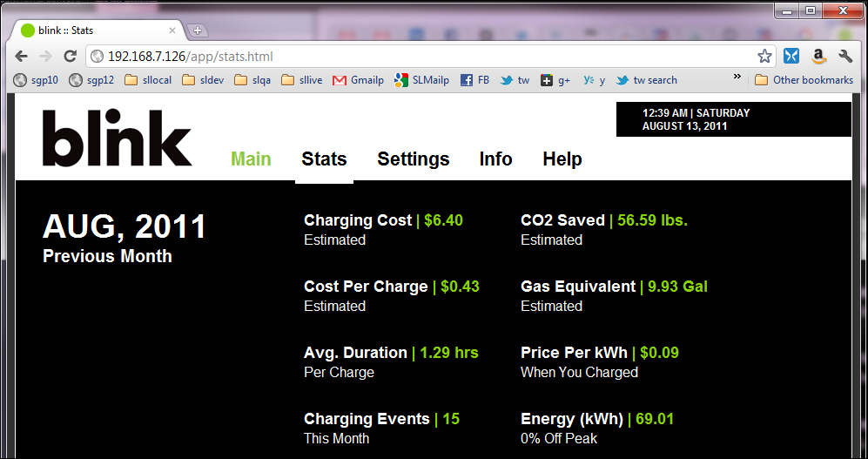Go to the Main navigation tab
Screen dimensions: 868x459
[x=251, y=159]
